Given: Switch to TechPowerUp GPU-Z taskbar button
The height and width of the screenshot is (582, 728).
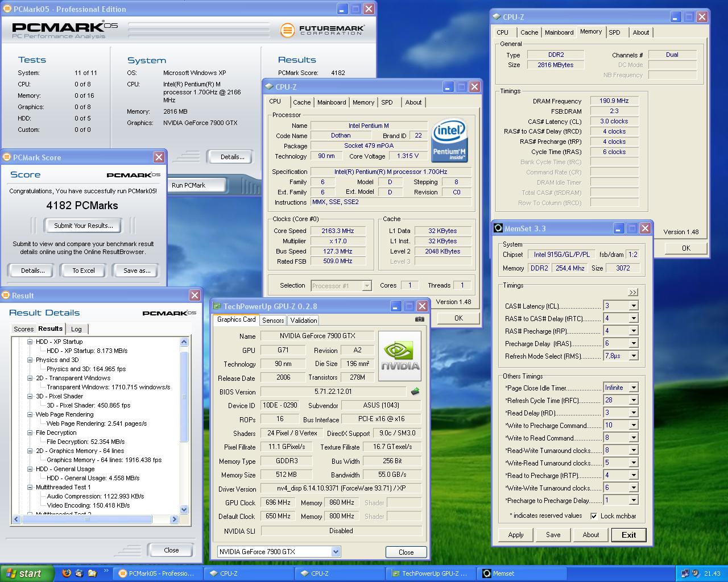Looking at the screenshot, I should coord(430,573).
